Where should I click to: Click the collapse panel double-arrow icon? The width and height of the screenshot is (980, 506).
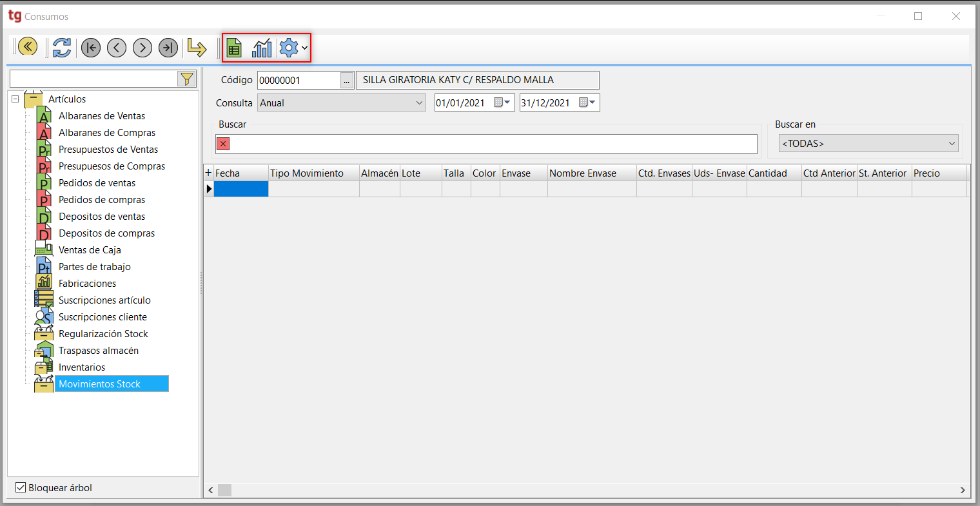[28, 46]
